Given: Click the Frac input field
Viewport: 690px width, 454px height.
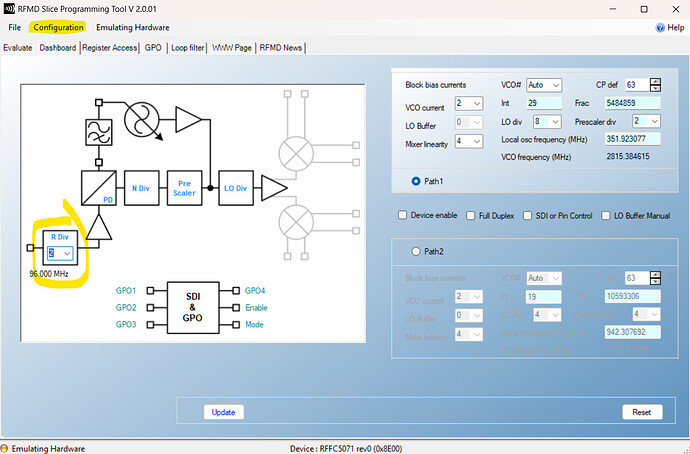Looking at the screenshot, I should coord(631,103).
